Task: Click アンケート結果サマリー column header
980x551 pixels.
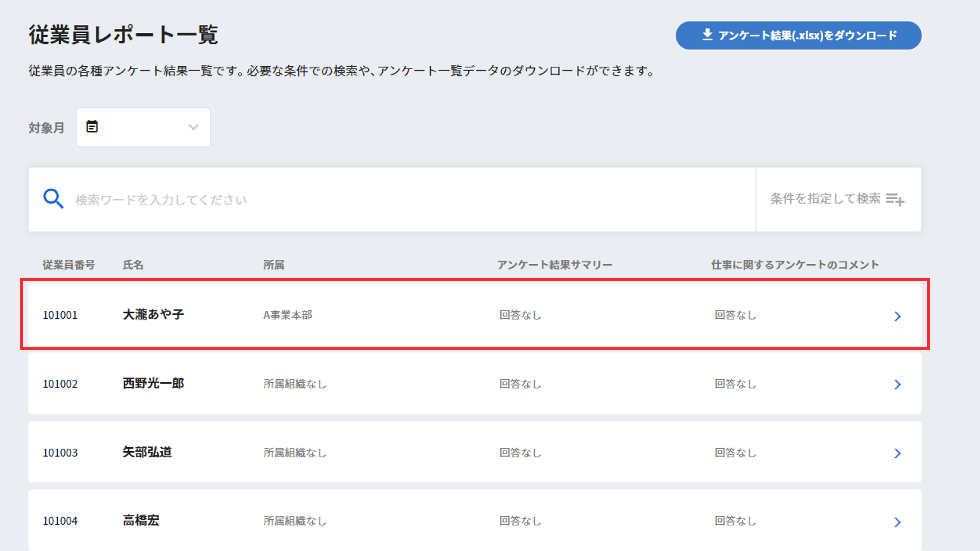Action: pos(555,265)
